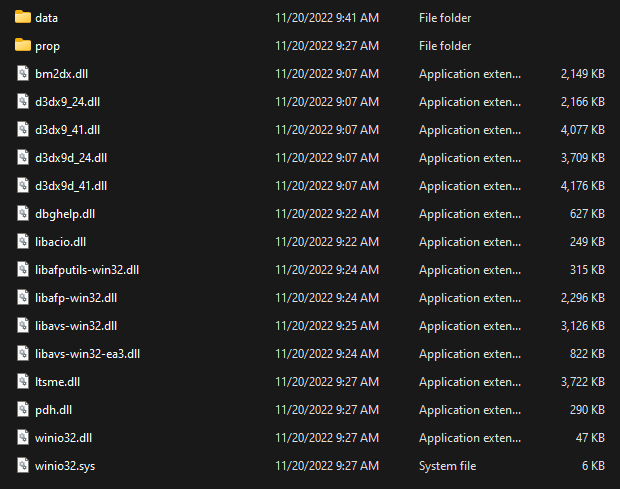Select the d3dx9d_24.dll filename

coord(71,158)
